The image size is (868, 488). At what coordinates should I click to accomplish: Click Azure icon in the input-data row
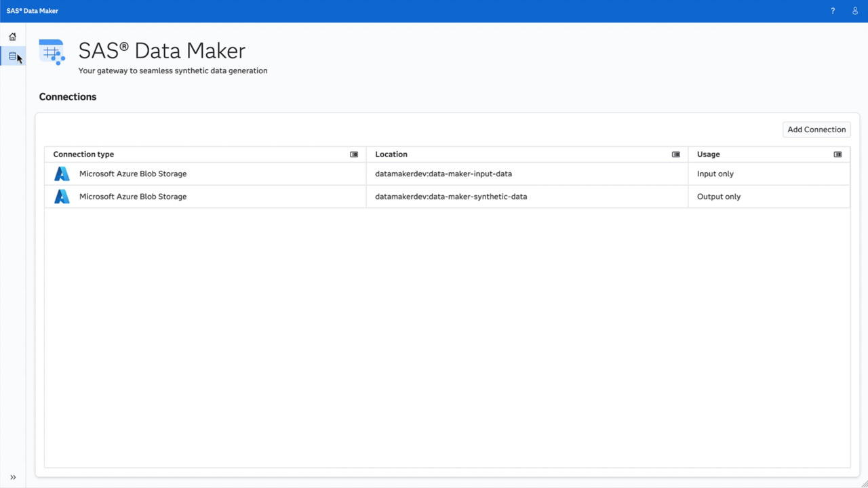click(x=62, y=174)
